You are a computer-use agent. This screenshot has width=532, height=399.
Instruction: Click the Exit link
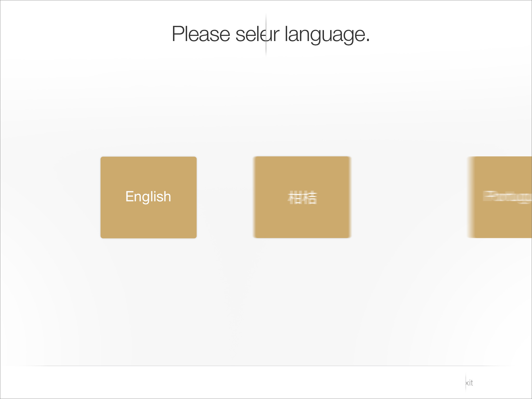[x=469, y=383]
